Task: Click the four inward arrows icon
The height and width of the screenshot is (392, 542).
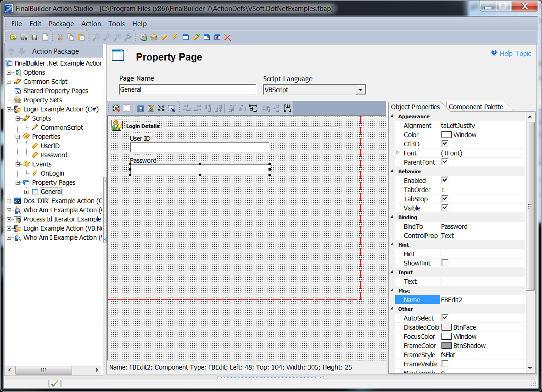Action: click(161, 109)
